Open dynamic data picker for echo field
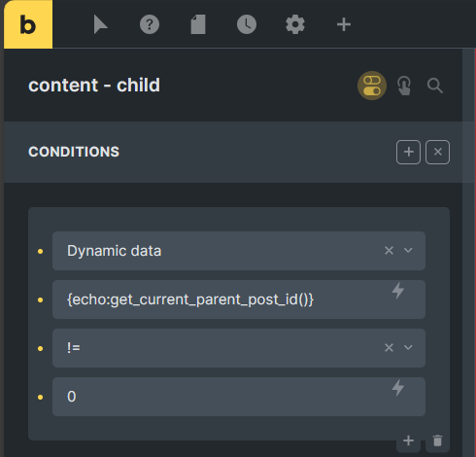The width and height of the screenshot is (476, 457). click(398, 291)
